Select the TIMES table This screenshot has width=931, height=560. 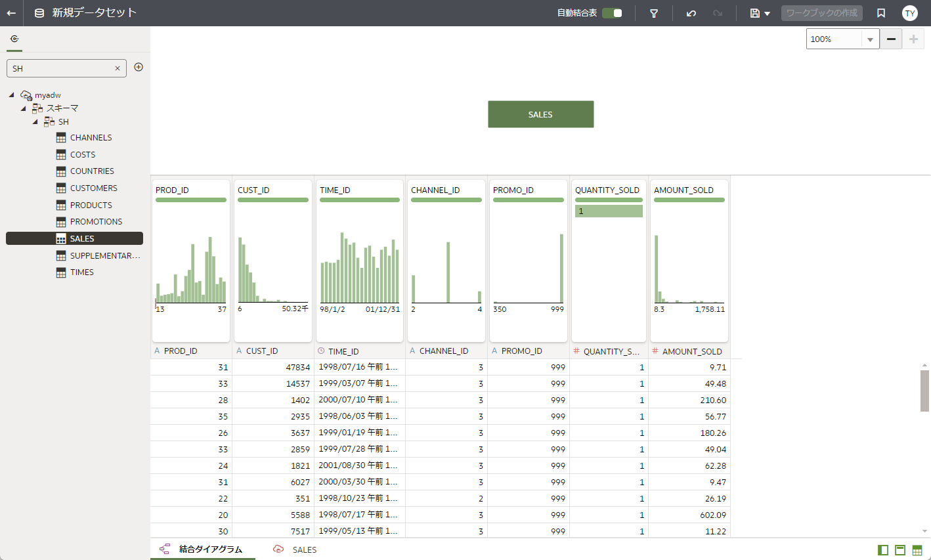82,272
